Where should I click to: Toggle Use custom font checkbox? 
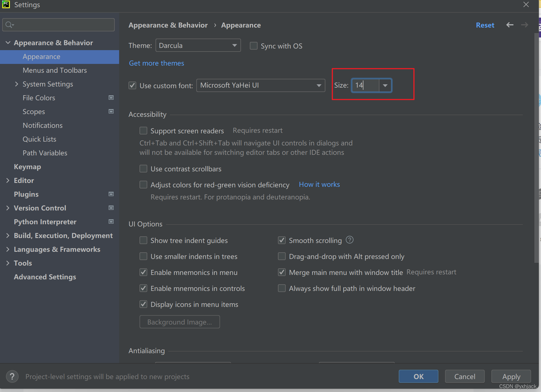point(133,85)
